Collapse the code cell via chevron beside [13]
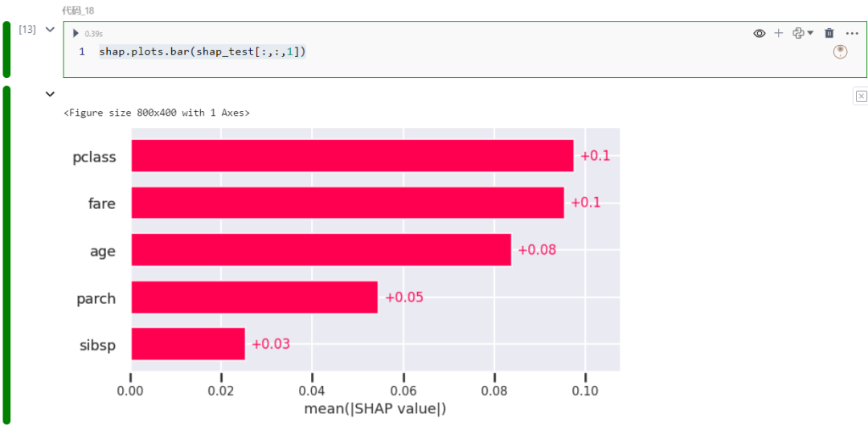 coord(50,30)
